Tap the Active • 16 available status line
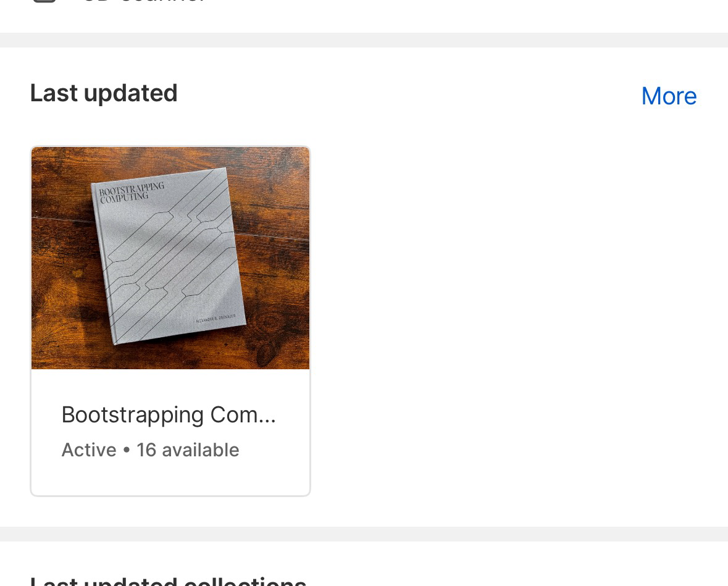Image resolution: width=728 pixels, height=586 pixels. click(x=150, y=450)
